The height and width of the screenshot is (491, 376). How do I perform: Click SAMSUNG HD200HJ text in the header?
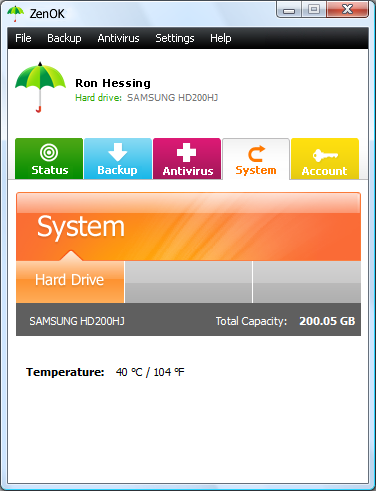tap(172, 98)
